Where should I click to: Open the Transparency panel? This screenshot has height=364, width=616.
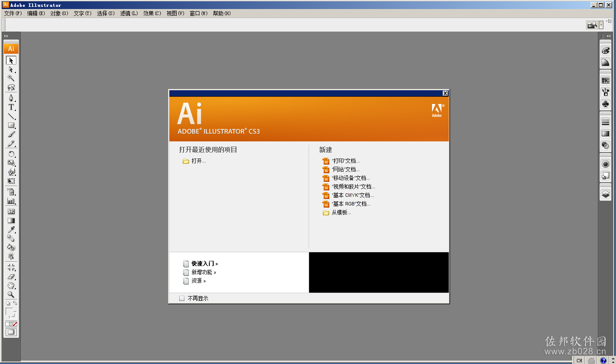[605, 146]
